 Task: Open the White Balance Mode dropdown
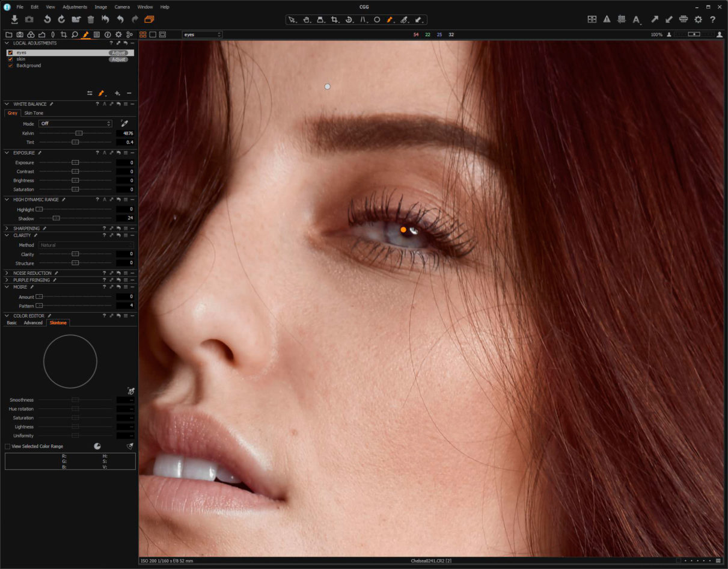click(x=75, y=123)
